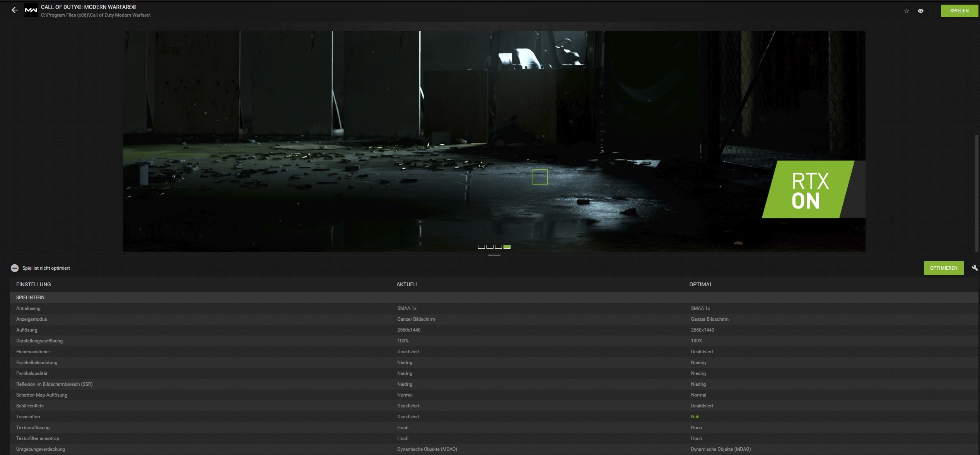Mark game as favorite with star icon
The height and width of the screenshot is (455, 980).
[907, 11]
